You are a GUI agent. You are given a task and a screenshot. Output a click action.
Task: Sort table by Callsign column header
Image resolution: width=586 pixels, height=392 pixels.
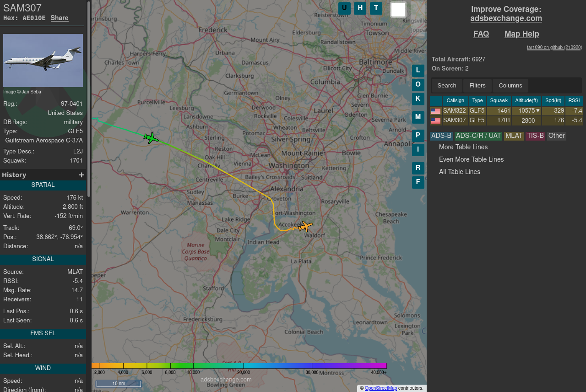[x=456, y=101]
